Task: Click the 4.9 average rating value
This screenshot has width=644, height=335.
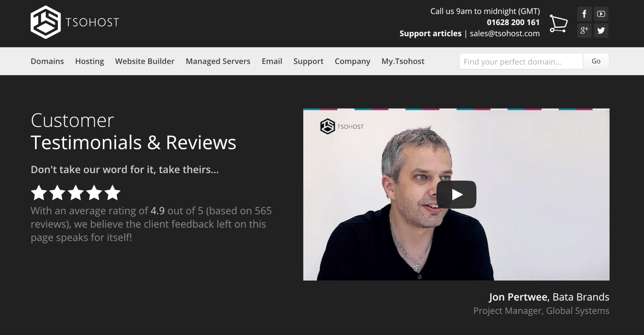Action: tap(158, 211)
